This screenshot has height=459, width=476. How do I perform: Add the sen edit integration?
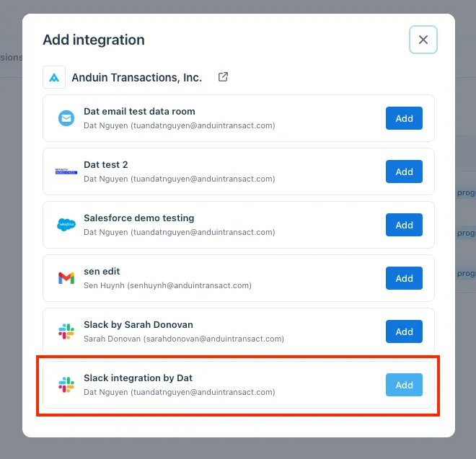tap(404, 278)
